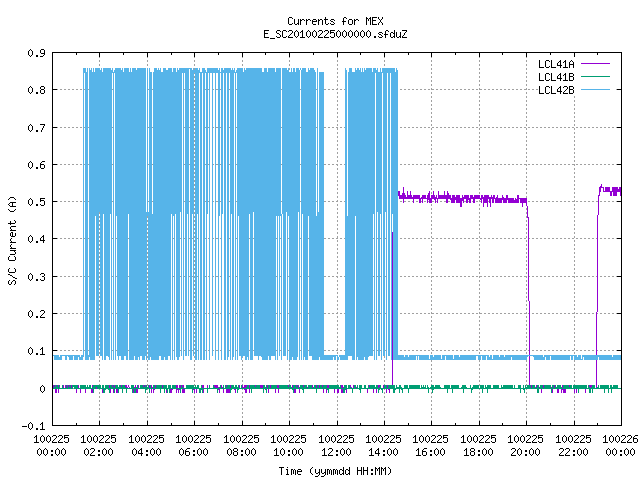Select the file name E_SC20100225000000.sfduZ
The image size is (640, 480).
click(x=335, y=34)
